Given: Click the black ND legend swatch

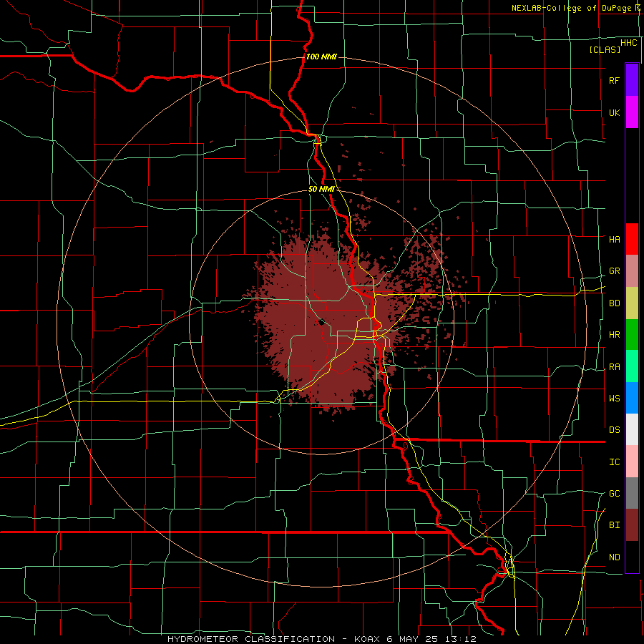Looking at the screenshot, I should 632,557.
